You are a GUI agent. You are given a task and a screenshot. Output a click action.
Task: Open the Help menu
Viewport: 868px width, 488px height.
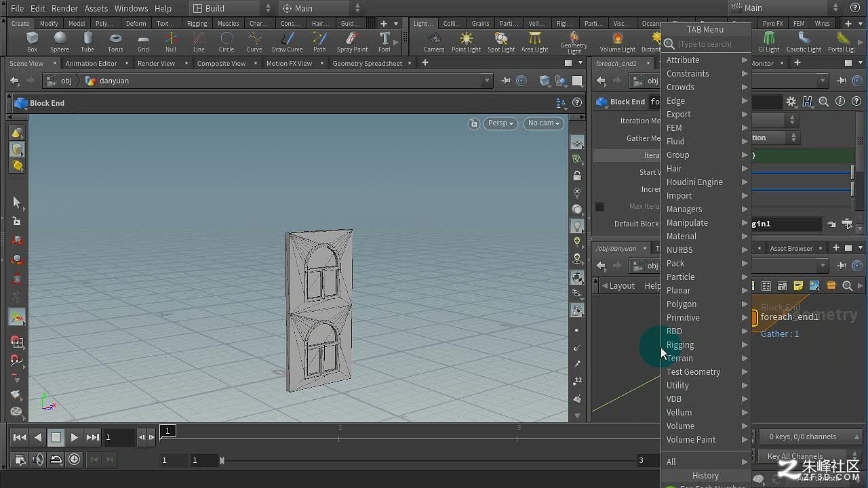163,8
